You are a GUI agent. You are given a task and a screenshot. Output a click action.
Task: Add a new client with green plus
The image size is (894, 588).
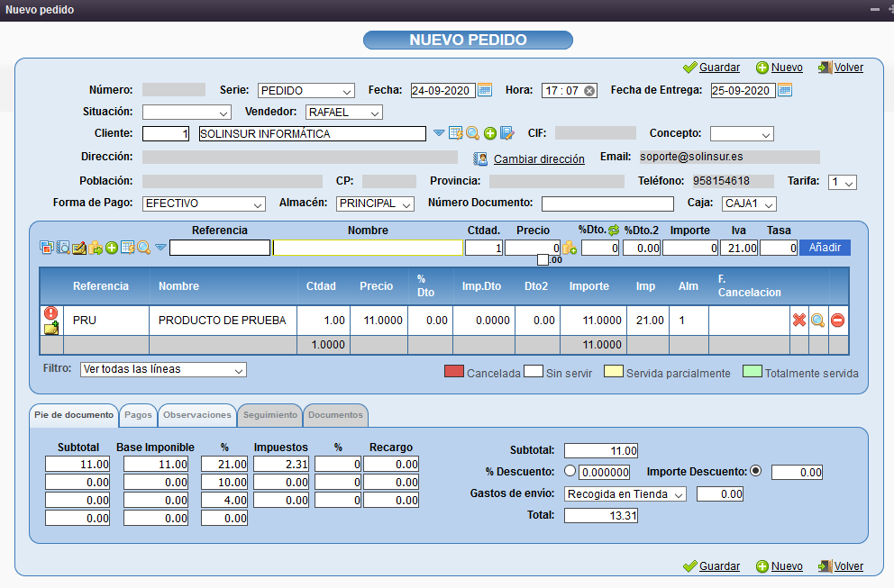(489, 133)
